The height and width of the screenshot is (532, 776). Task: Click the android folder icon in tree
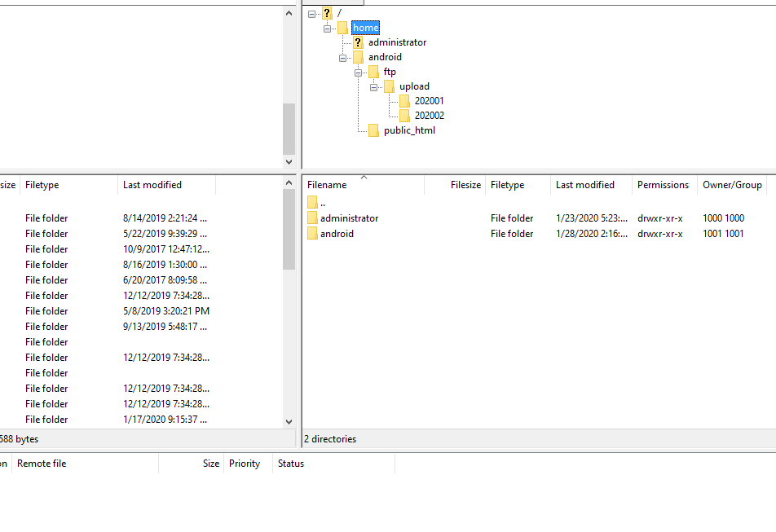tap(359, 57)
